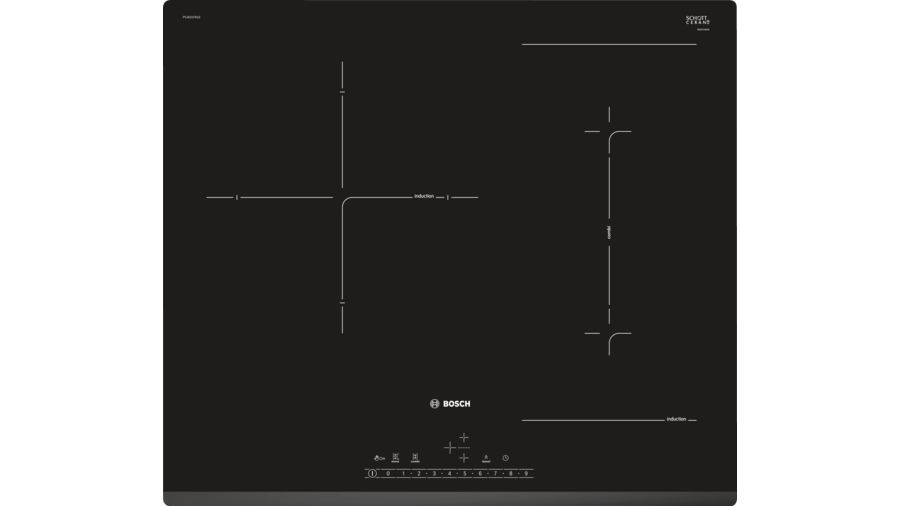Toggle the child lock key icon
This screenshot has width=900, height=506.
379,457
